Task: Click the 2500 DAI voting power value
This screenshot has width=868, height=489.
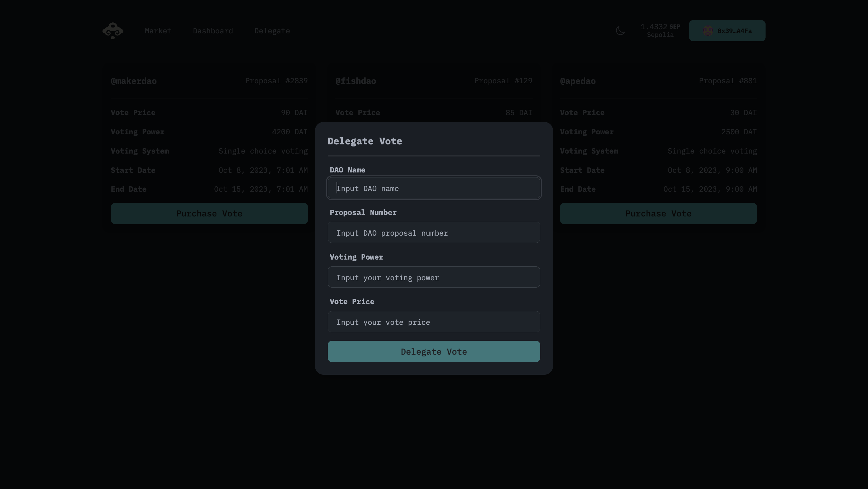Action: (x=739, y=132)
